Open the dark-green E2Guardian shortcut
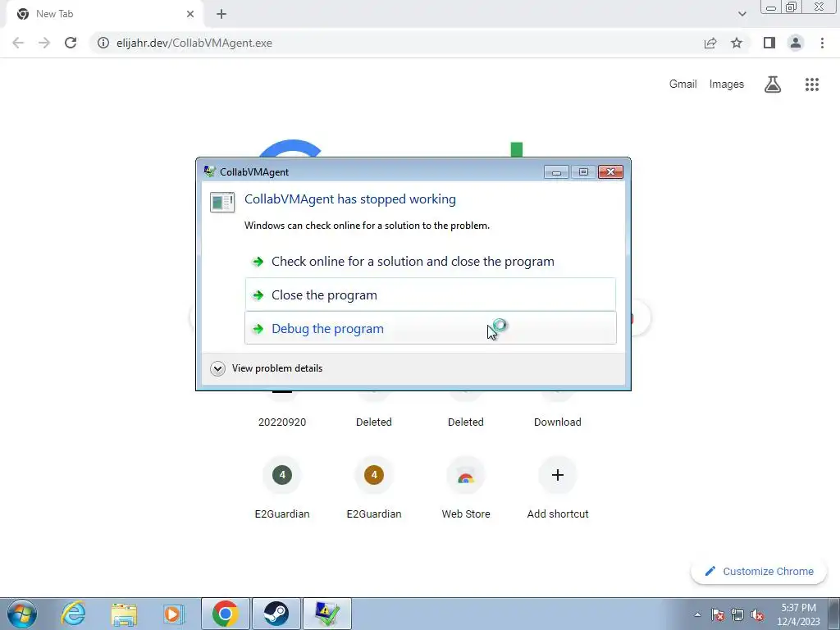This screenshot has width=840, height=630. 282,475
